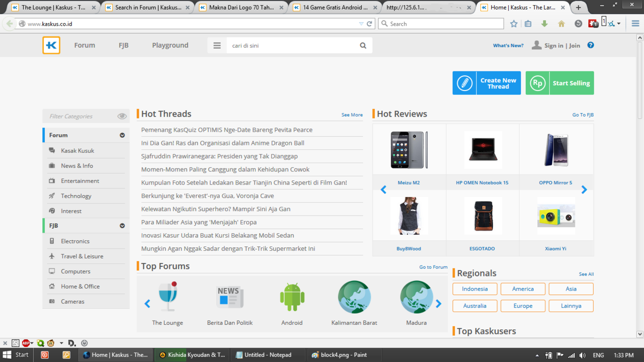Open the downloads green arrow icon
The height and width of the screenshot is (362, 644).
[x=544, y=24]
